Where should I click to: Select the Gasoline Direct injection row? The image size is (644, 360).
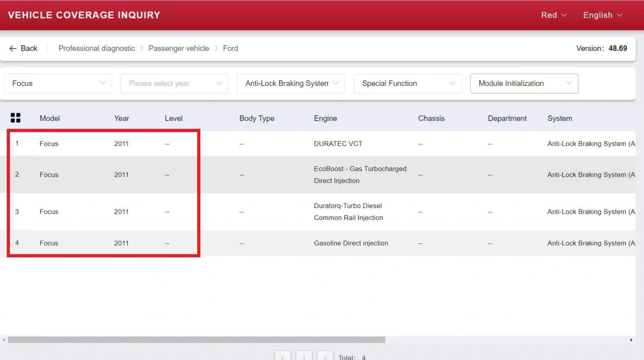point(351,243)
